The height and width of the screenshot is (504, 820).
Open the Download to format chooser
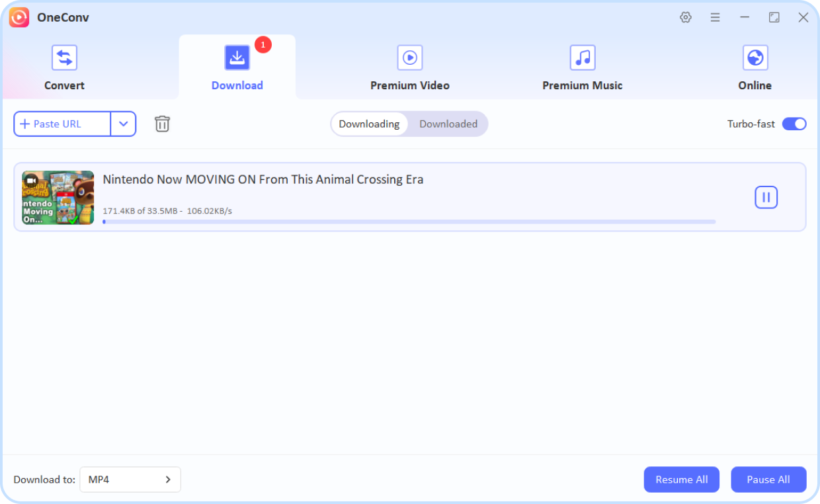click(x=130, y=480)
